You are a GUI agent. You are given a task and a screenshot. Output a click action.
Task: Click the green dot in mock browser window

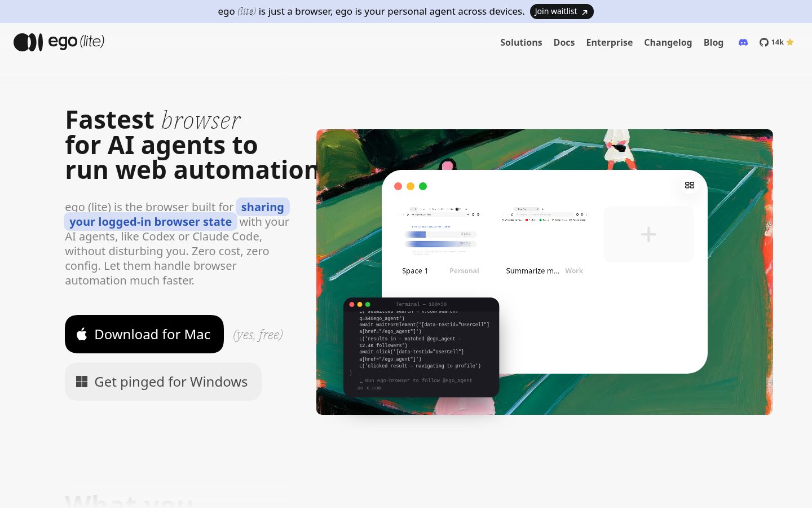pyautogui.click(x=423, y=186)
